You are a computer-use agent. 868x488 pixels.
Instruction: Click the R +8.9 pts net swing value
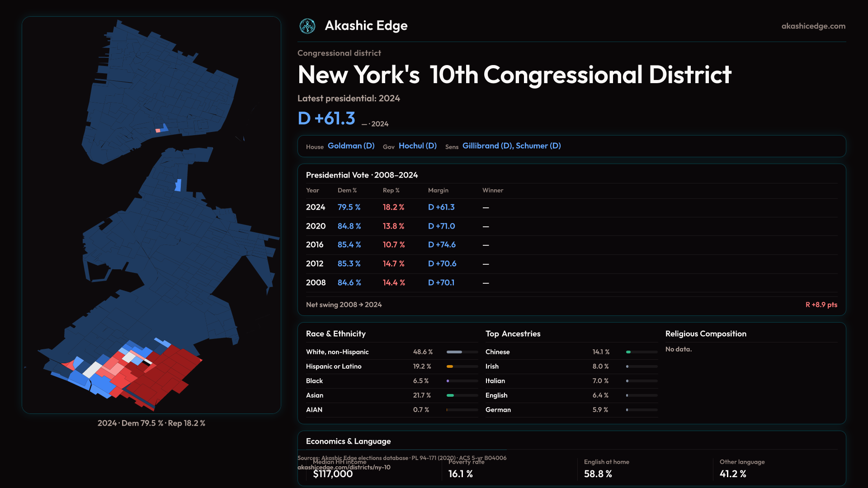[821, 305]
